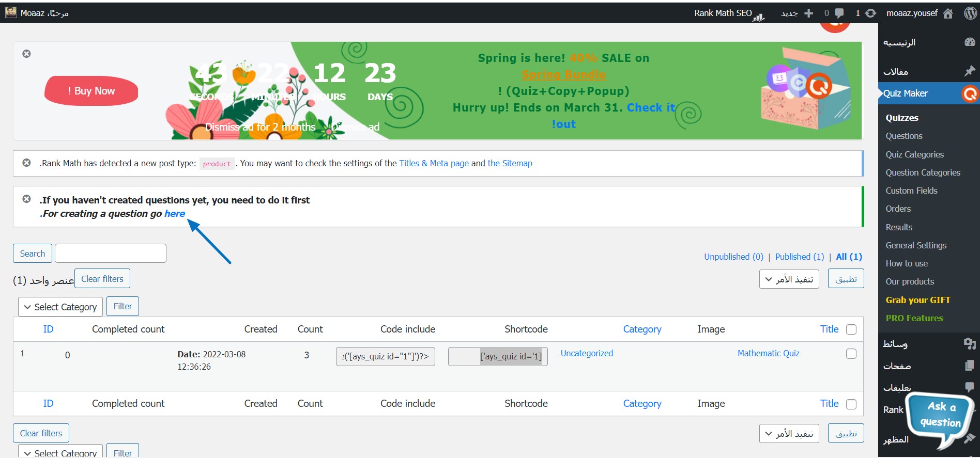Click the Quiz Maker logo icon
The height and width of the screenshot is (458, 980).
[970, 93]
